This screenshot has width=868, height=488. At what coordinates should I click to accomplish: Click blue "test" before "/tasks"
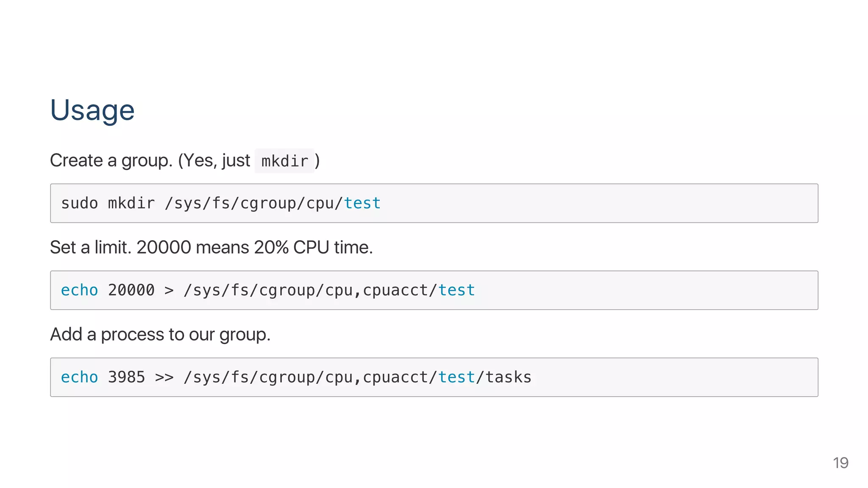pyautogui.click(x=456, y=377)
